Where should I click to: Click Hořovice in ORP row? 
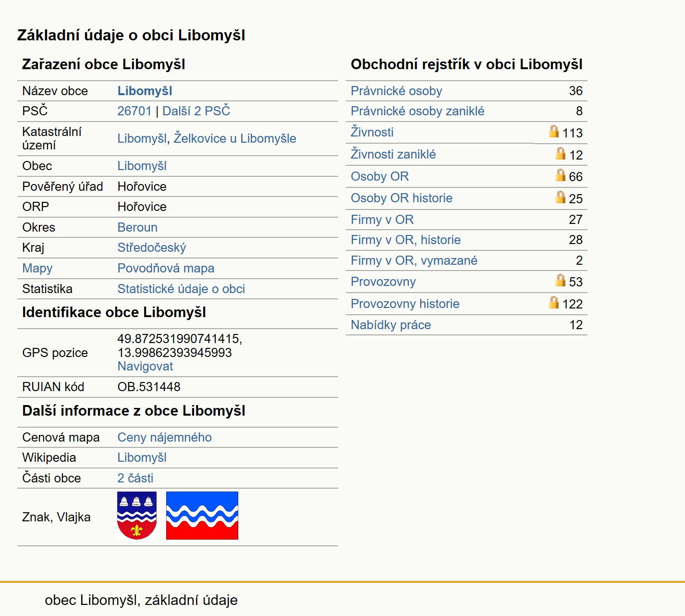pos(142,207)
